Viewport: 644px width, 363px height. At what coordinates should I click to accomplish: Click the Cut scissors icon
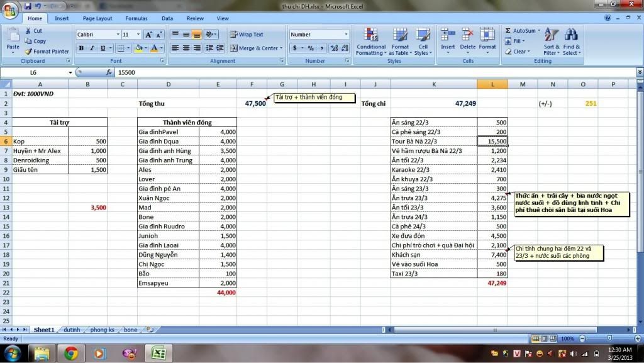[x=29, y=30]
